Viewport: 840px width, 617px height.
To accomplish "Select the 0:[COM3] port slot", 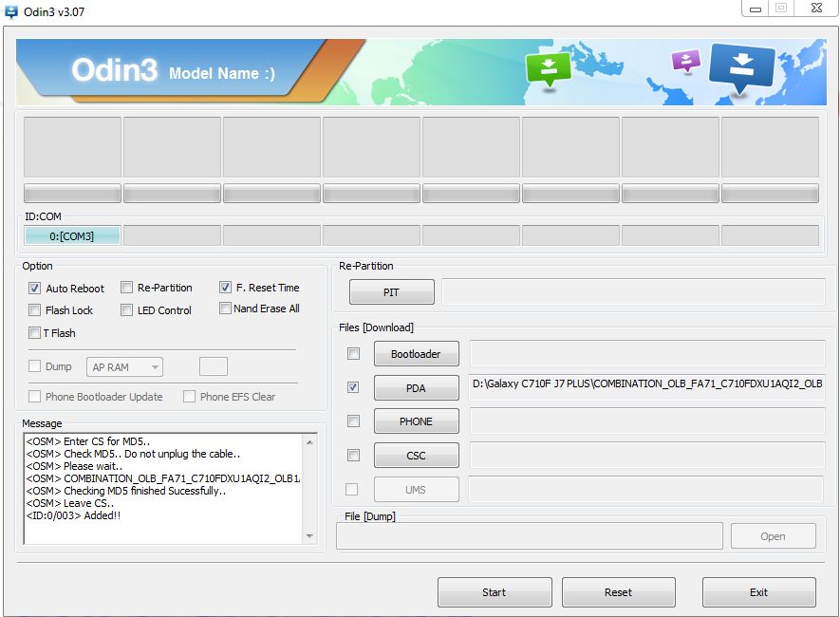I will 72,235.
